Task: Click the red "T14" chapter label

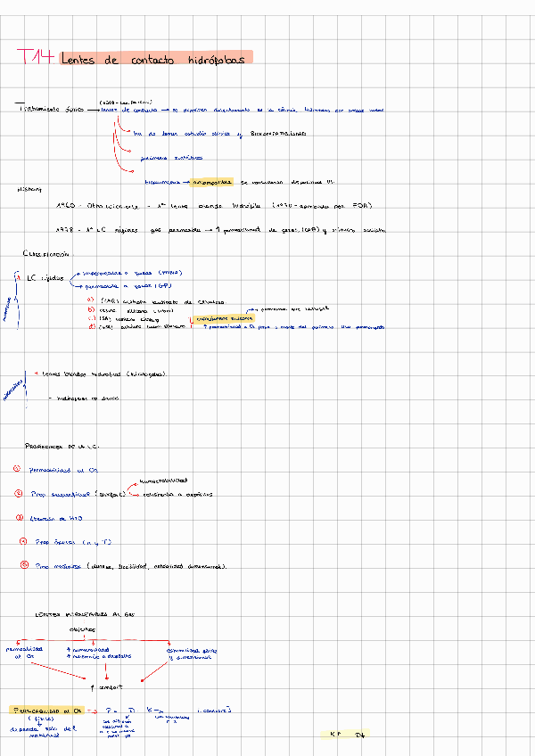Action: (x=37, y=58)
